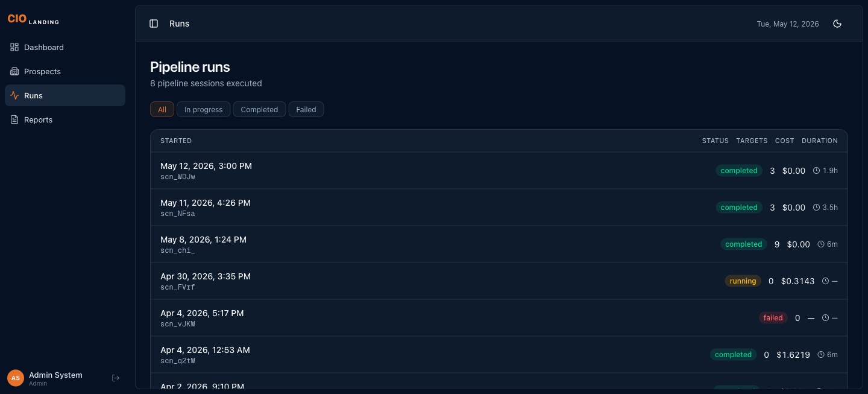Select the All filter

pyautogui.click(x=162, y=109)
